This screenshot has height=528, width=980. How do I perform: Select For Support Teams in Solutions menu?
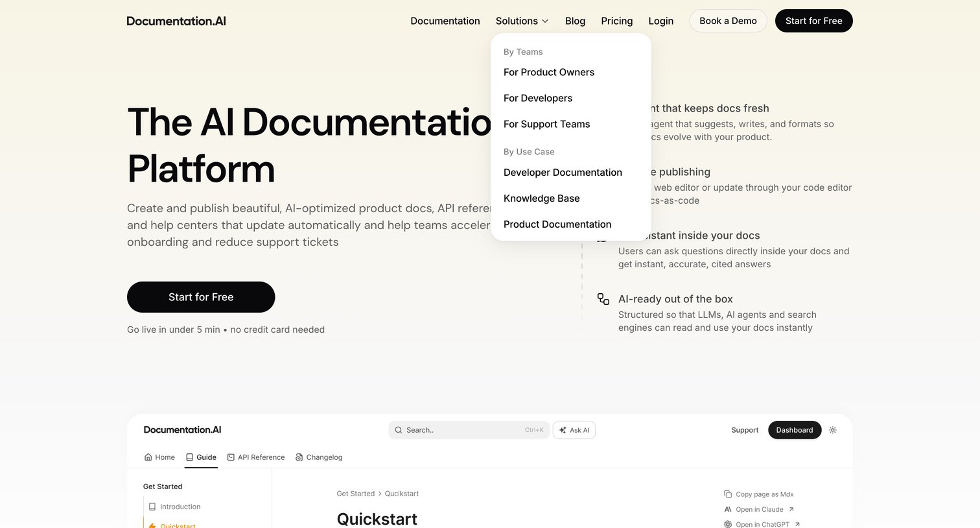click(x=546, y=124)
